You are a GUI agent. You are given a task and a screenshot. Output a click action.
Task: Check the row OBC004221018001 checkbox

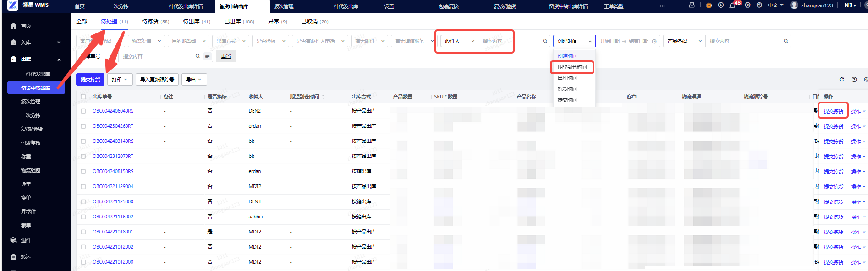point(83,232)
